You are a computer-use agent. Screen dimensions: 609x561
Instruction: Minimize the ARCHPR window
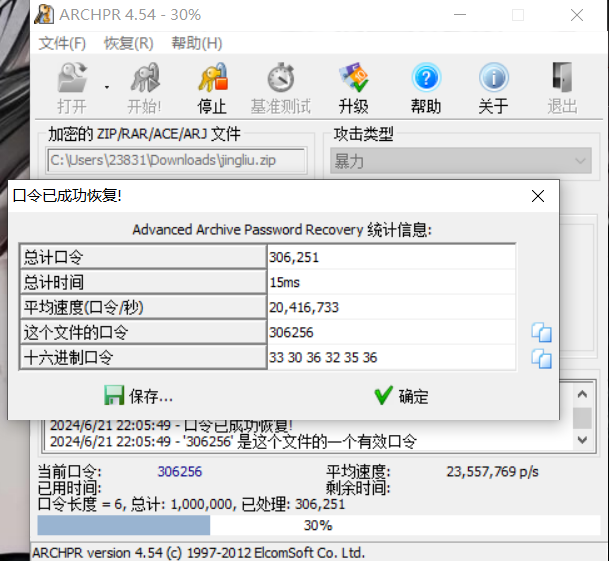(x=460, y=15)
